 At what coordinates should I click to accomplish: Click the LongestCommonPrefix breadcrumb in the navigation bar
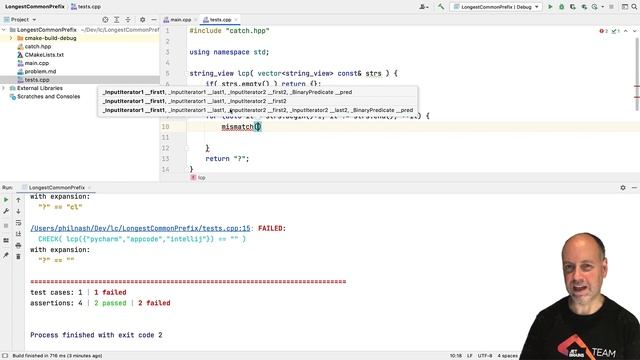click(x=35, y=7)
